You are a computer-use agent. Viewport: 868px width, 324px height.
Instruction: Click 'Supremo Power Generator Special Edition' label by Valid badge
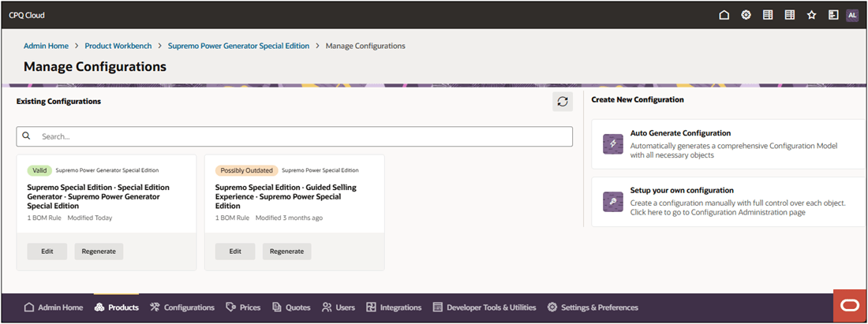point(107,170)
